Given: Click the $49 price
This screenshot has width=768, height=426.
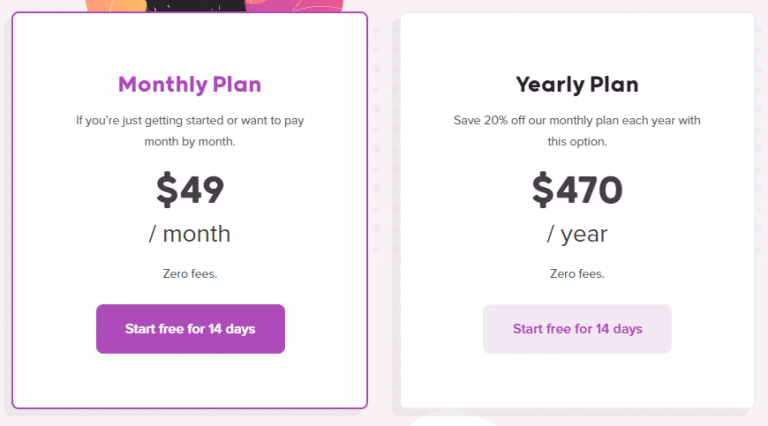Looking at the screenshot, I should (x=190, y=189).
